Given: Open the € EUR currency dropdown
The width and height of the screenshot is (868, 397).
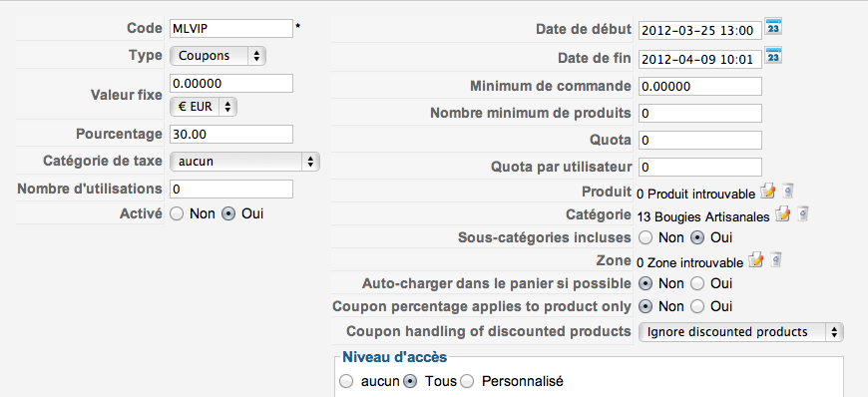Looking at the screenshot, I should click(204, 107).
